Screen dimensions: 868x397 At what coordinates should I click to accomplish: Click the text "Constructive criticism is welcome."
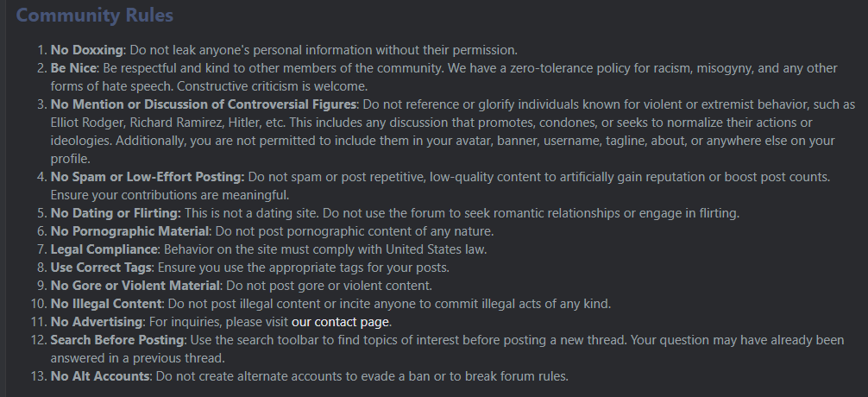pos(273,86)
